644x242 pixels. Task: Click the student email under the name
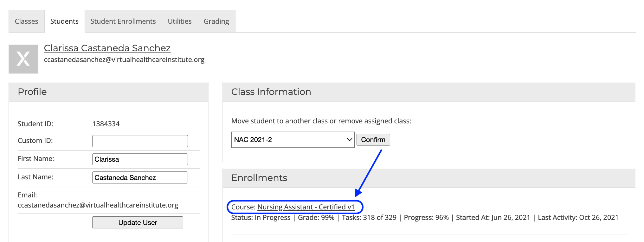click(124, 60)
